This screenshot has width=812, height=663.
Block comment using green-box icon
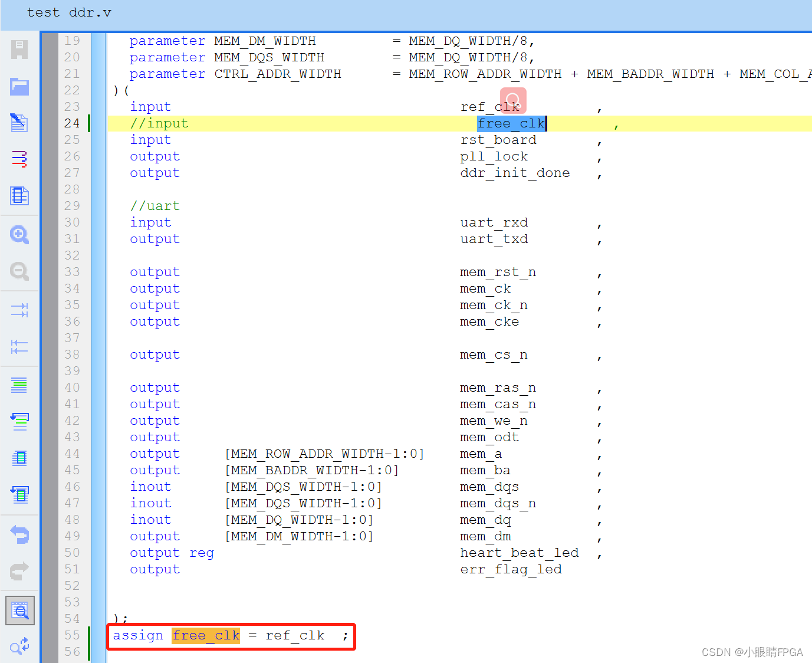pyautogui.click(x=19, y=458)
